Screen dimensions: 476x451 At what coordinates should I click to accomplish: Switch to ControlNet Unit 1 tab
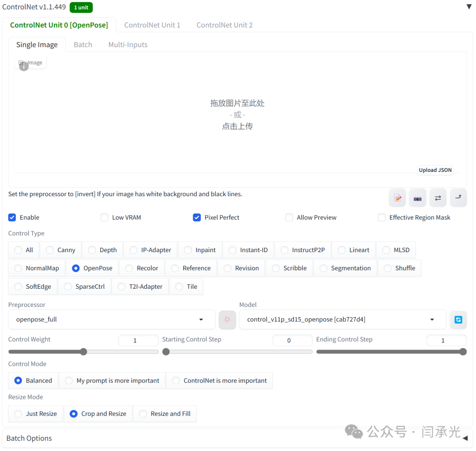click(152, 25)
